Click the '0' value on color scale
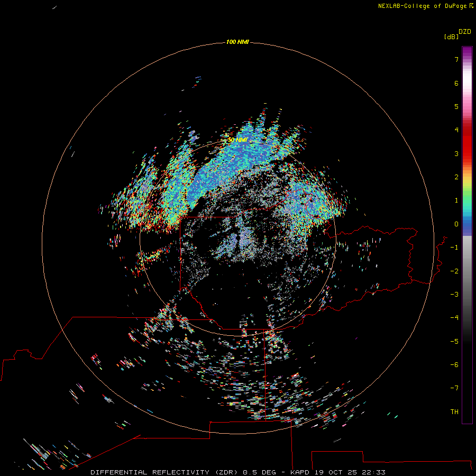The width and height of the screenshot is (476, 476). 456,224
